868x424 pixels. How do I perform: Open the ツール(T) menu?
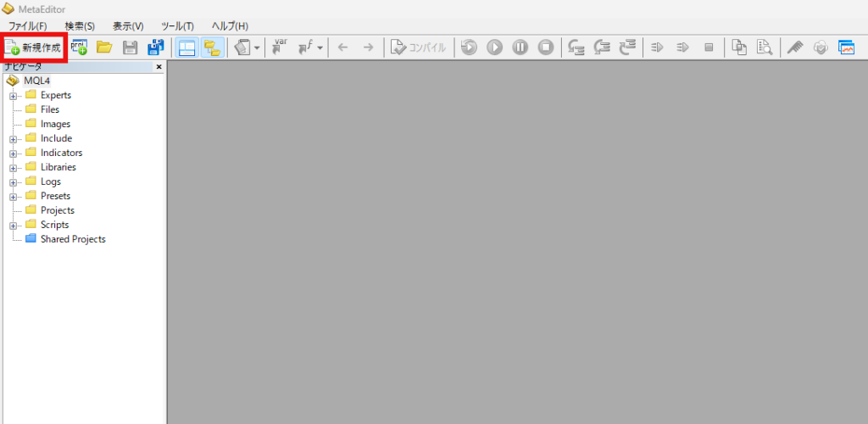(x=177, y=26)
